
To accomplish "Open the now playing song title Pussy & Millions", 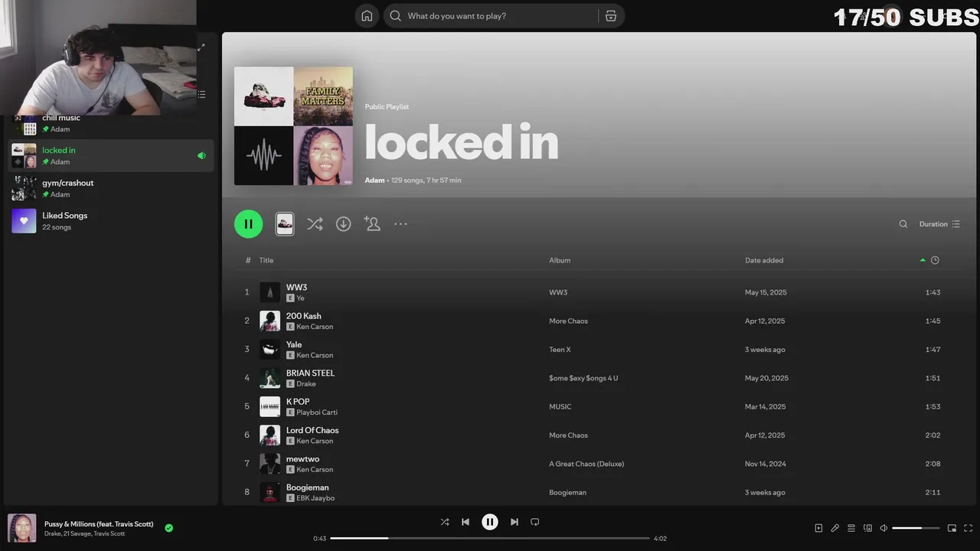I will 99,524.
